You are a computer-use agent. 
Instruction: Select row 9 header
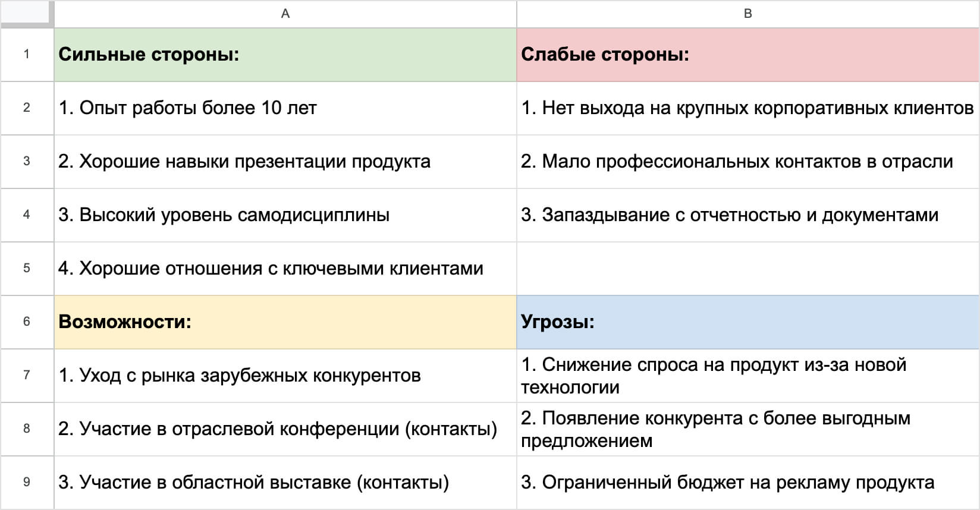26,482
